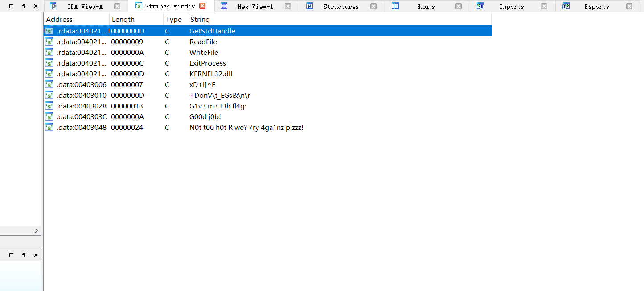
Task: Click the Type column header
Action: pyautogui.click(x=173, y=20)
